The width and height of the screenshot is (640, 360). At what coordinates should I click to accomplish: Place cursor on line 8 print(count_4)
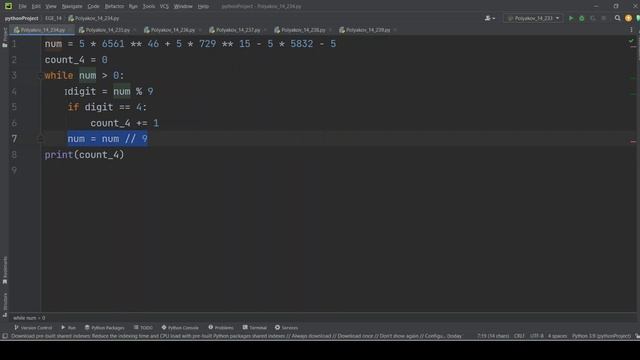click(84, 155)
